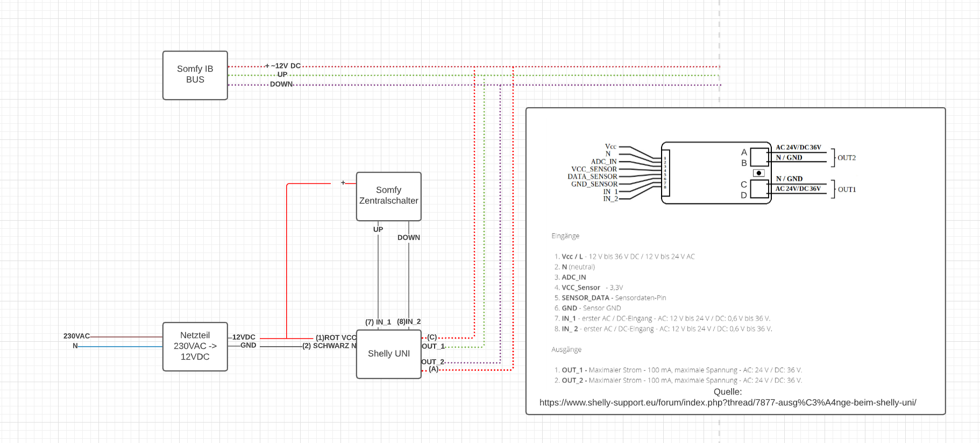The image size is (980, 443).
Task: Click the 'GND - Sensor GND' list entry
Action: tap(587, 308)
